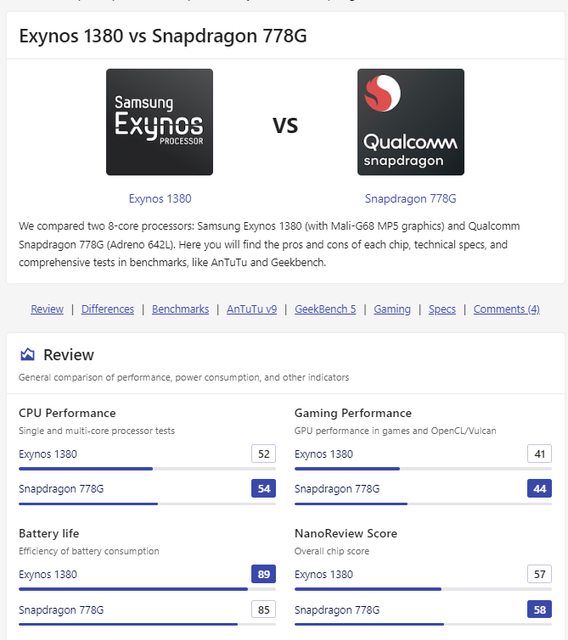Navigate to the Gaming section link
The height and width of the screenshot is (640, 568).
point(392,309)
